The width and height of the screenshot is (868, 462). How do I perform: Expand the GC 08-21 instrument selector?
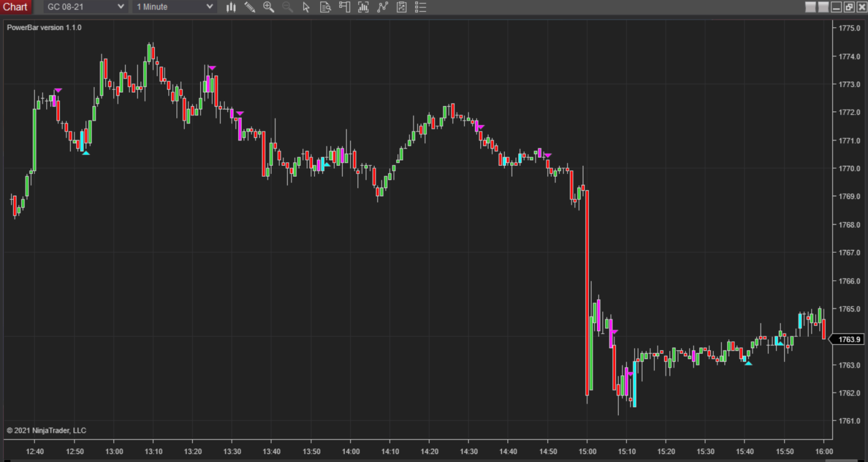click(85, 7)
